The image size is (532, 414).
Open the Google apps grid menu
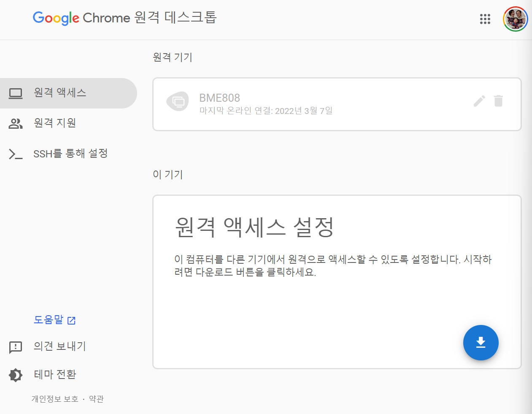coord(485,19)
